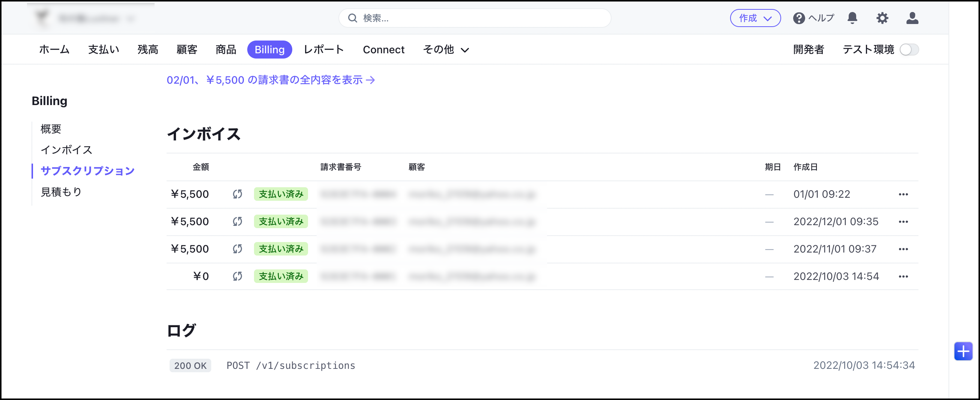Viewport: 980px width, 400px height.
Task: Expand the その他 menu
Action: pyautogui.click(x=446, y=50)
